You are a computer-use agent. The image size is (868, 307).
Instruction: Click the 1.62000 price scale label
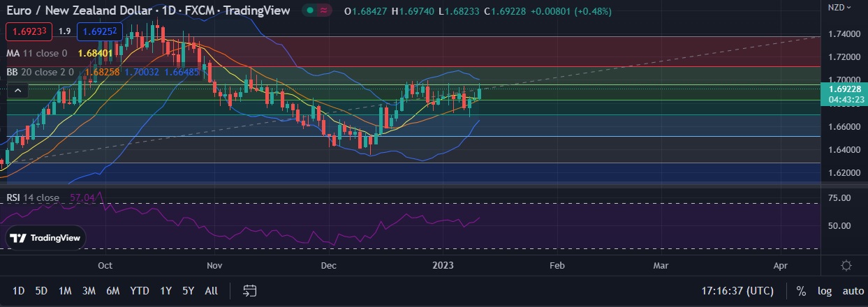pos(843,172)
